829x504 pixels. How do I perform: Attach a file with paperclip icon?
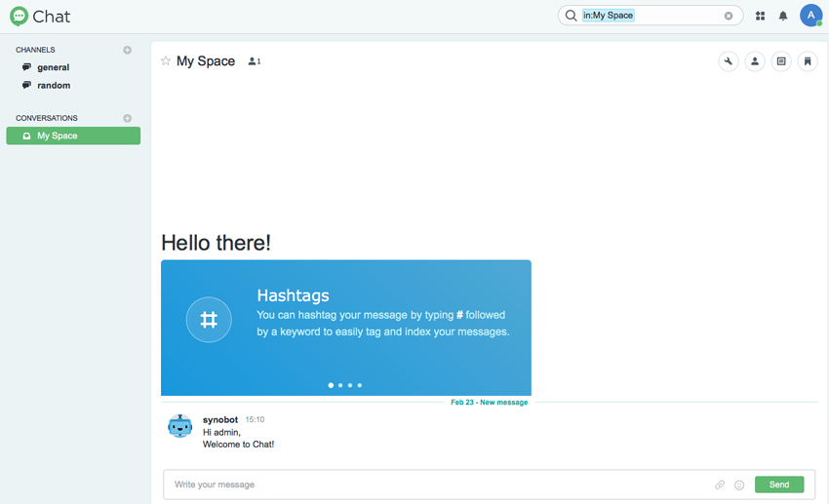[x=720, y=485]
